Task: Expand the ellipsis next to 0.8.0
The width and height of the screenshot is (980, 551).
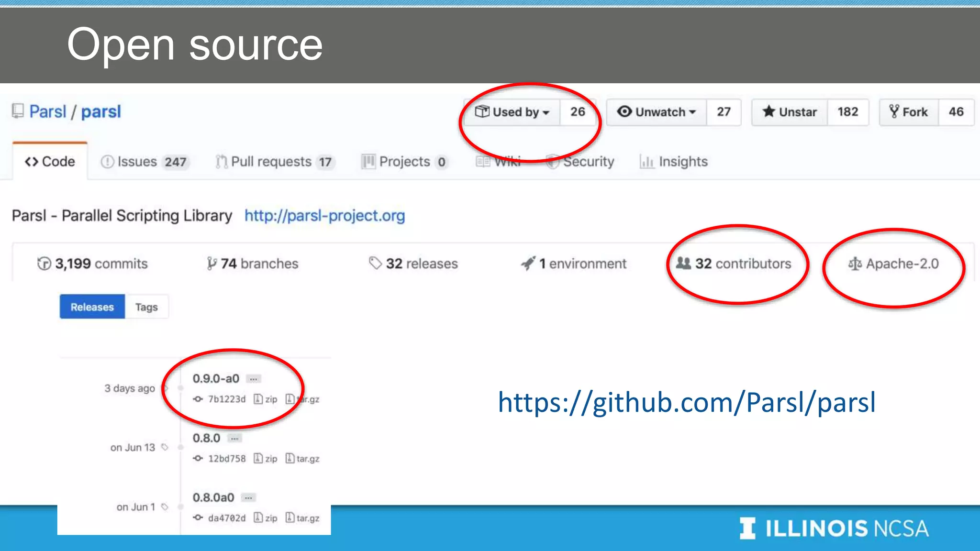Action: (234, 438)
